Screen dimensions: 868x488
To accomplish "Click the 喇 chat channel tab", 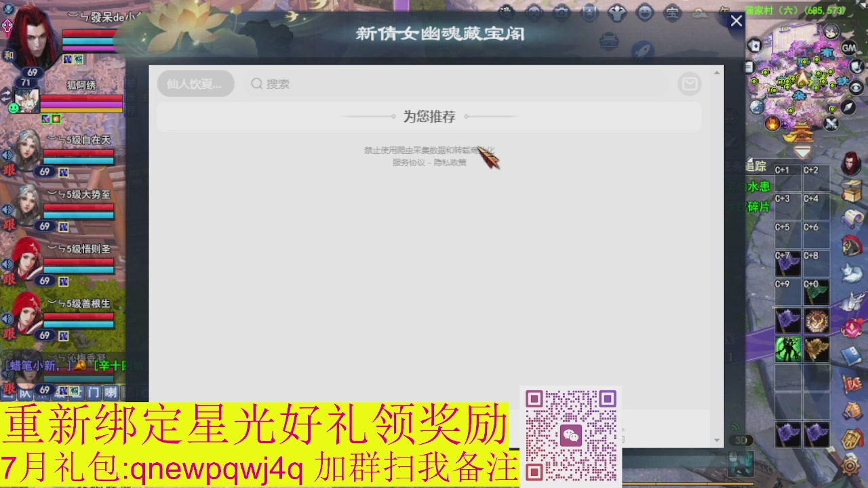I will (x=111, y=392).
